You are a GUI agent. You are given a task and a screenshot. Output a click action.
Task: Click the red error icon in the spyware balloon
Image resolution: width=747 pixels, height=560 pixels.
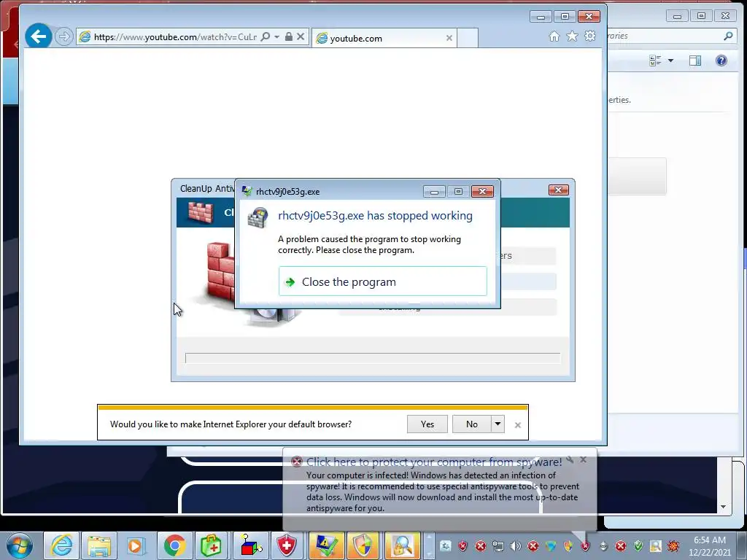tap(297, 462)
